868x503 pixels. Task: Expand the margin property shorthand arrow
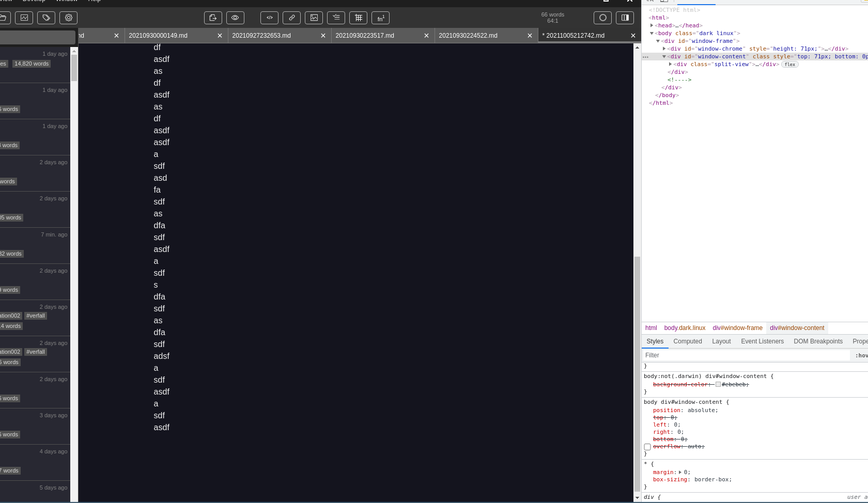[680, 472]
